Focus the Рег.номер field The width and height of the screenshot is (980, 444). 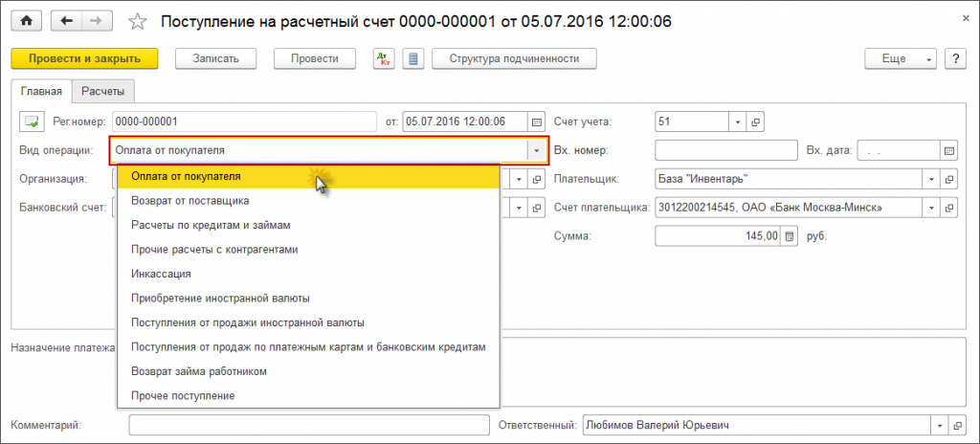(244, 122)
